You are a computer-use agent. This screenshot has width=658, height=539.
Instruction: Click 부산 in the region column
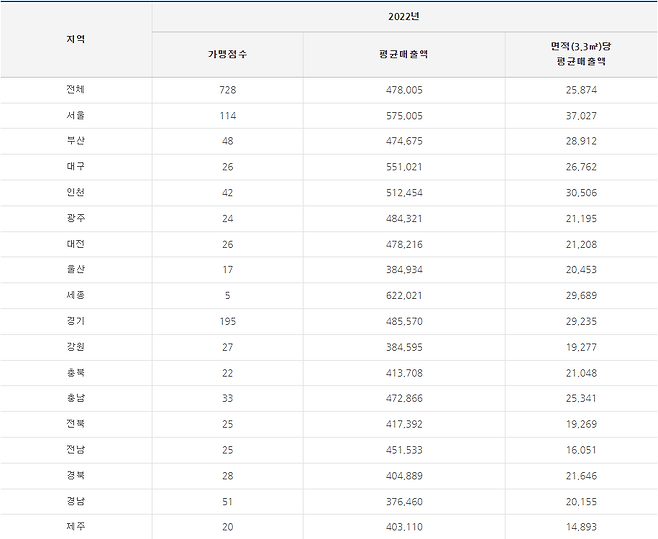coord(75,142)
